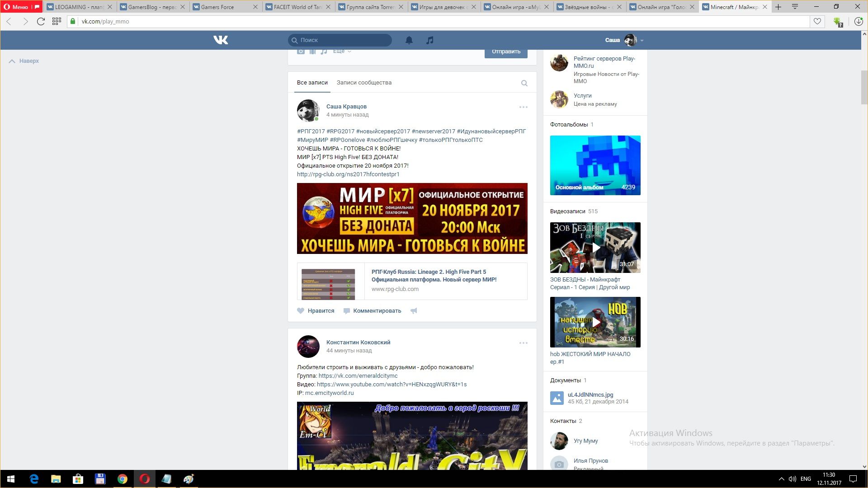Open rpg-club.org contest link in post

pyautogui.click(x=348, y=174)
